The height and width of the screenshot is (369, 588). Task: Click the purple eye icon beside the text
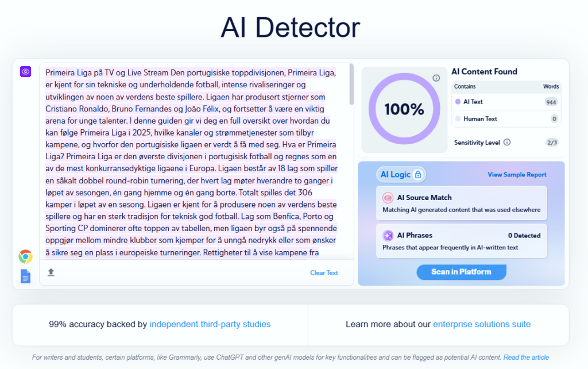tap(25, 72)
